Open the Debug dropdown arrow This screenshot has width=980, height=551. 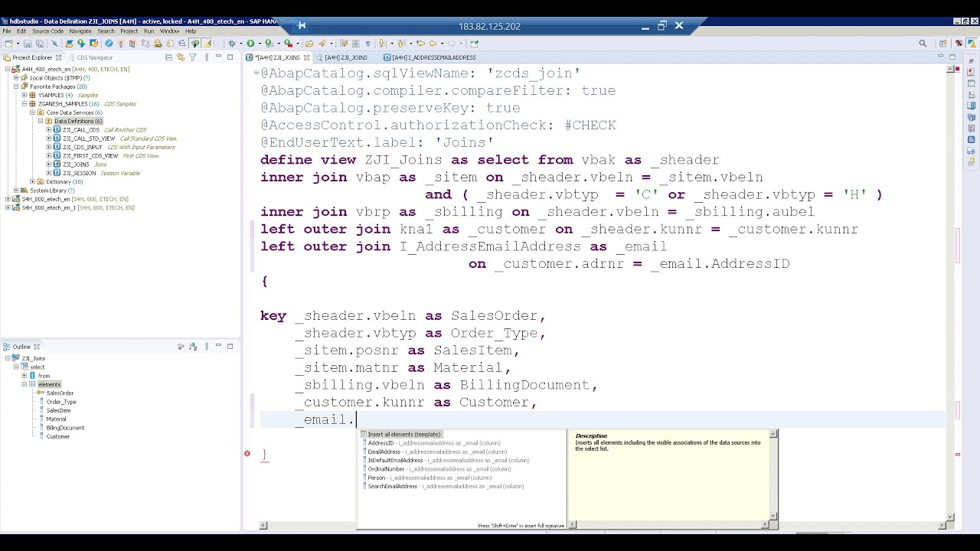[x=240, y=44]
